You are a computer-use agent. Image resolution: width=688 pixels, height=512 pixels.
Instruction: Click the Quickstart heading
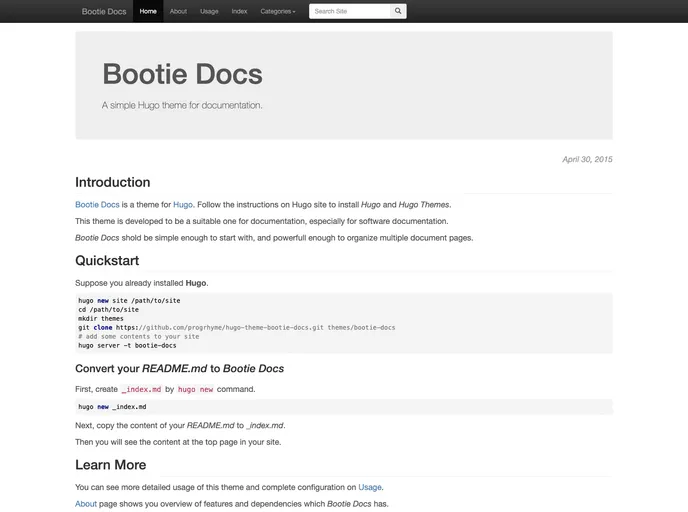click(107, 260)
